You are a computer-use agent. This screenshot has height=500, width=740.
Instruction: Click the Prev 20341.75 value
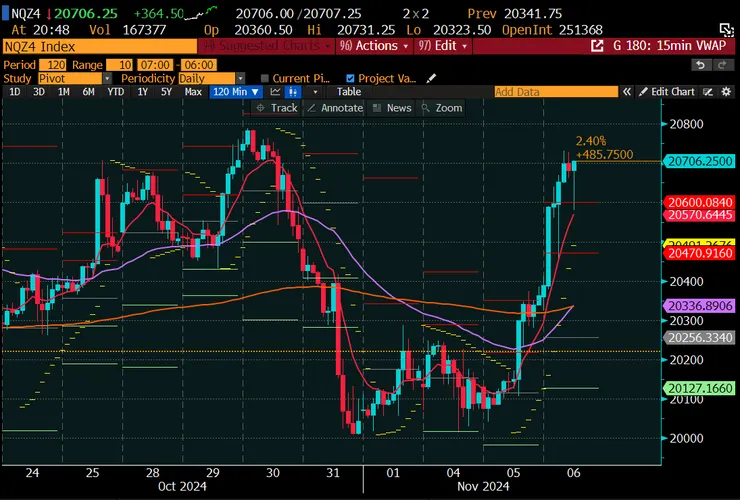(x=533, y=14)
